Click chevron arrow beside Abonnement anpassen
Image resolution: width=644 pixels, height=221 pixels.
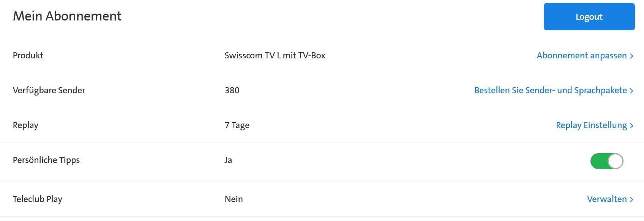631,56
